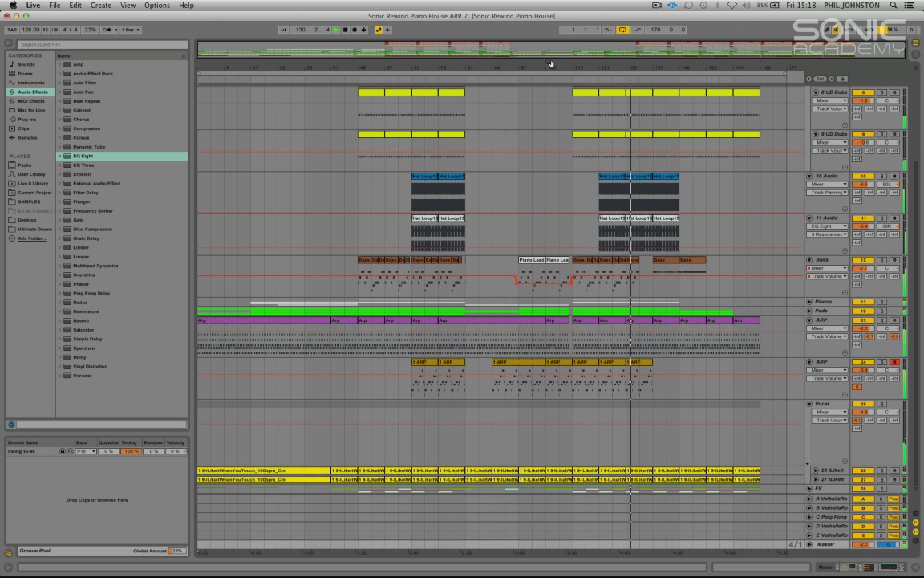Open the 1 Bar quantization menu

(x=130, y=30)
